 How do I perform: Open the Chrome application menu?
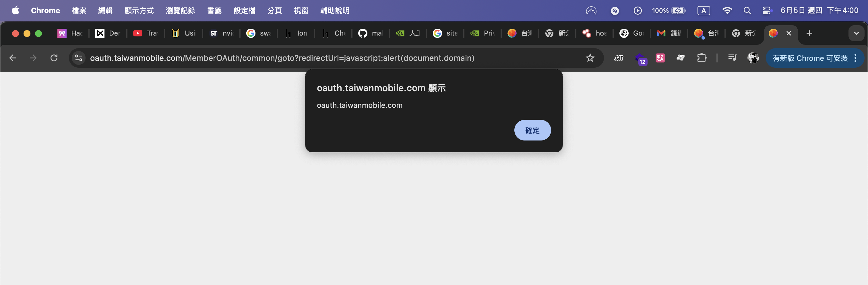pyautogui.click(x=45, y=10)
